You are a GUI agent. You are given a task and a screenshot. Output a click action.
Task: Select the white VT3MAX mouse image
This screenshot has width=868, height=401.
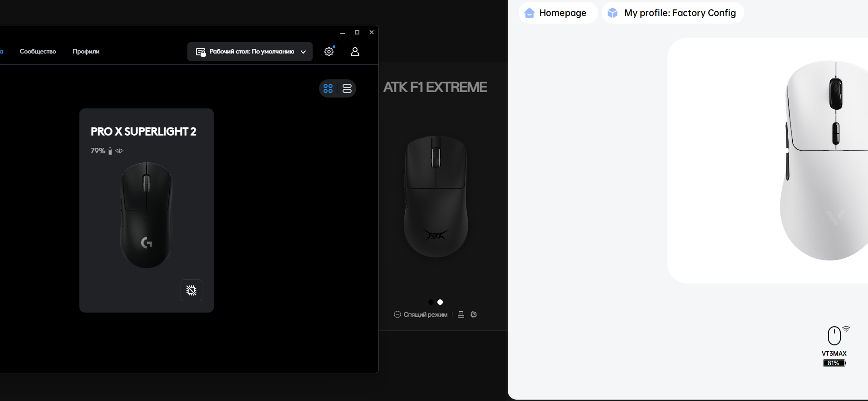(x=824, y=161)
